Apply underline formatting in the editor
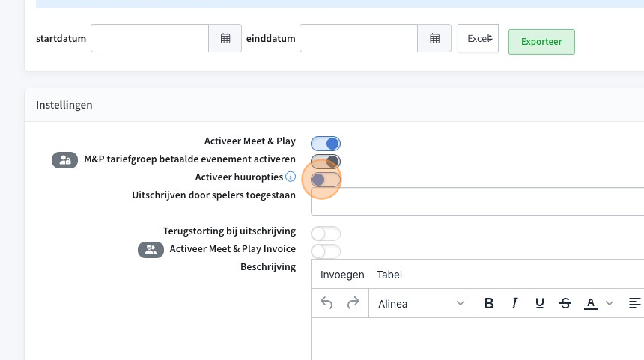The height and width of the screenshot is (360, 644). point(540,303)
